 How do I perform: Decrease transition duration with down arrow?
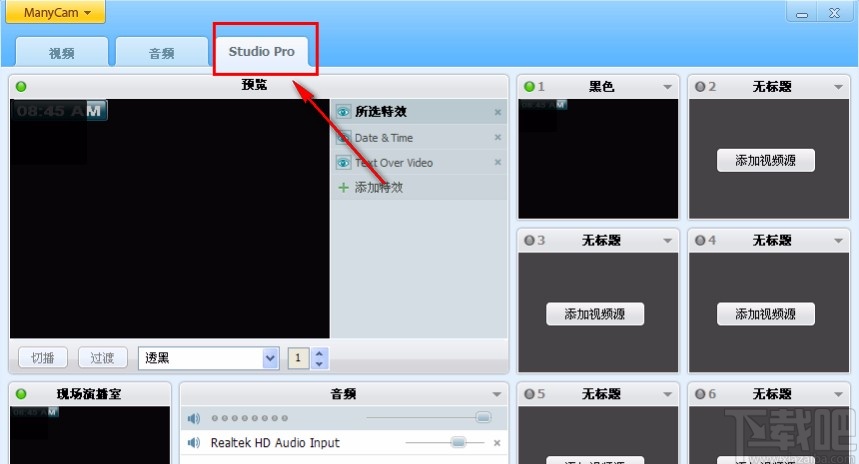[x=319, y=363]
